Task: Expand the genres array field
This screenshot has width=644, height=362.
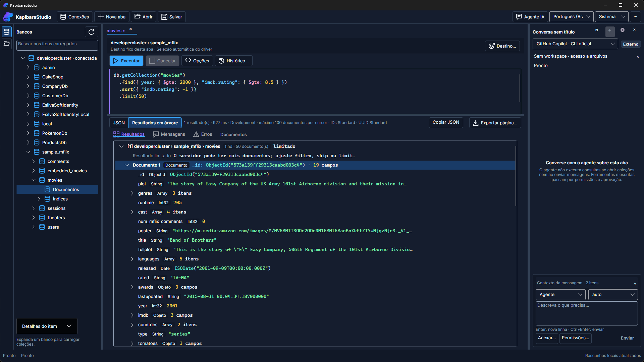Action: point(132,193)
